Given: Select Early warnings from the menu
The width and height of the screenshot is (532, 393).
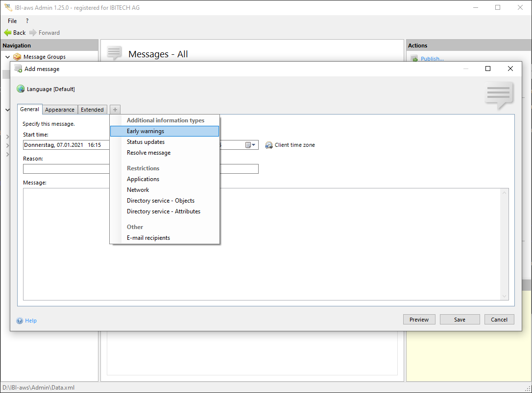Looking at the screenshot, I should 145,131.
